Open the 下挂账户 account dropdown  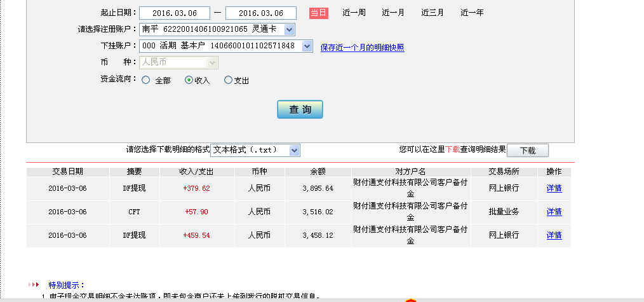pos(307,46)
